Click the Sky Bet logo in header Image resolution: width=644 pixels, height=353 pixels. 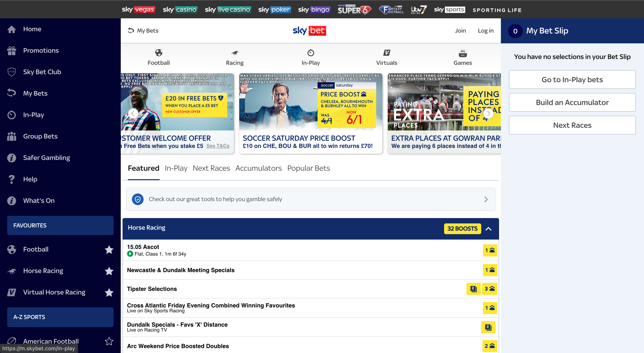(309, 31)
